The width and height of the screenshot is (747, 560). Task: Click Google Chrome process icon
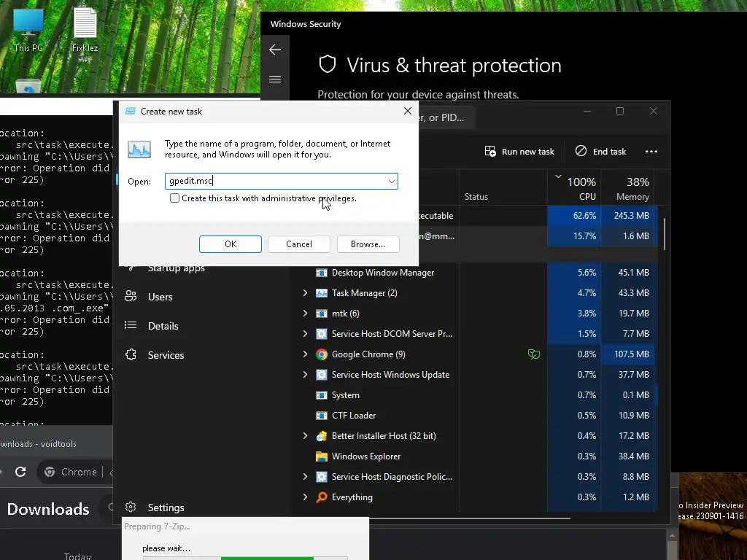point(322,354)
